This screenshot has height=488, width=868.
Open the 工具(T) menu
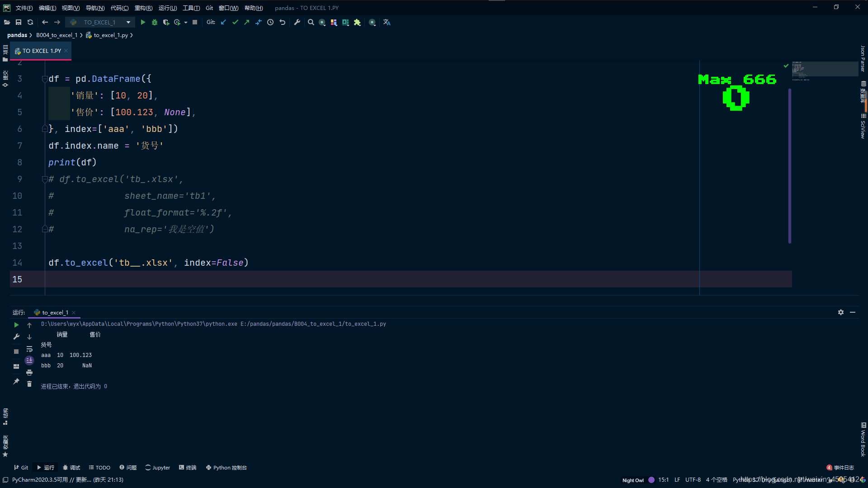[191, 8]
